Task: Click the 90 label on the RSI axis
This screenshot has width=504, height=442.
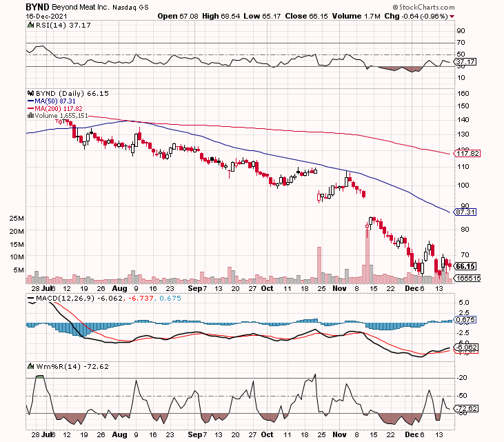Action: (461, 31)
